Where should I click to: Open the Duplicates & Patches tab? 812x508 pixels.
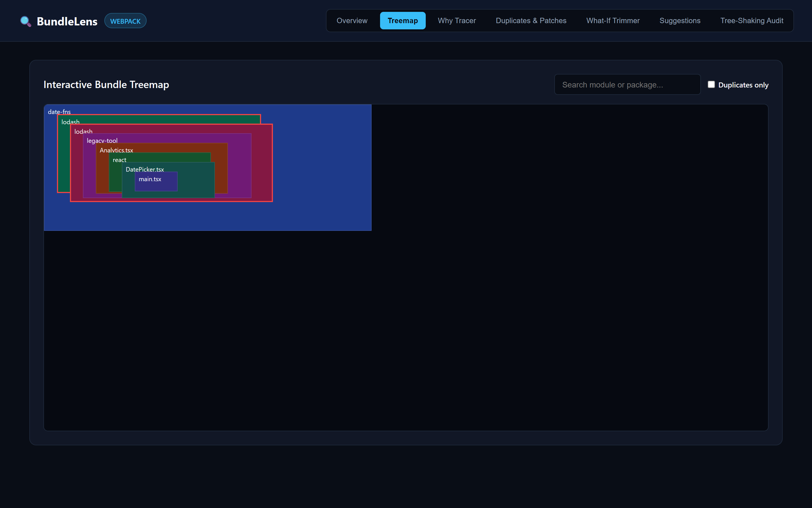(531, 21)
